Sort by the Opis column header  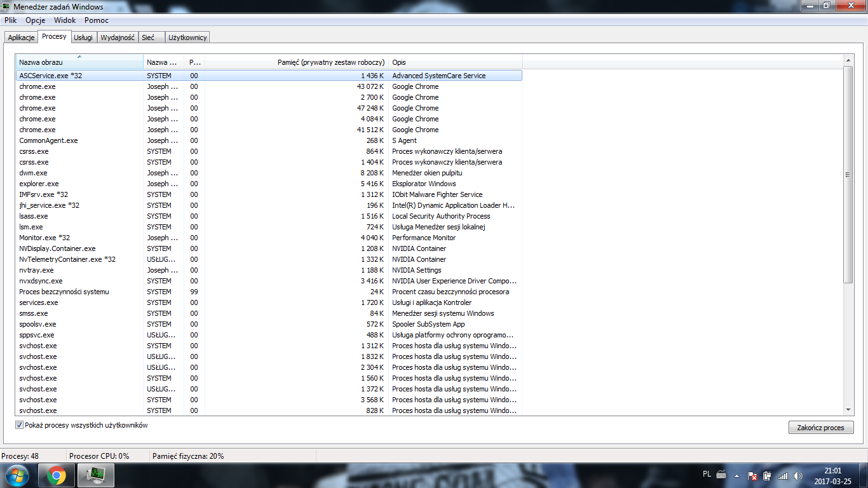point(455,62)
